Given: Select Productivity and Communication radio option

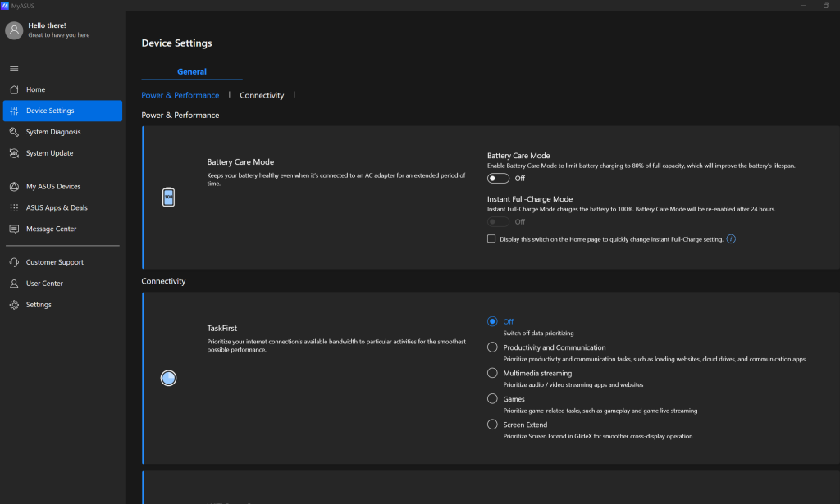Looking at the screenshot, I should (492, 347).
